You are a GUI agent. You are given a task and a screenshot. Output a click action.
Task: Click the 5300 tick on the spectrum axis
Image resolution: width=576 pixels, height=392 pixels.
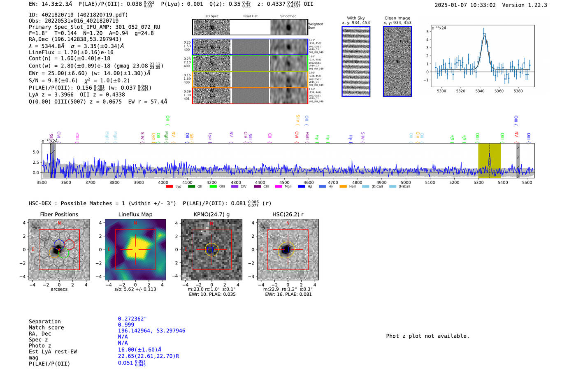[x=478, y=183]
